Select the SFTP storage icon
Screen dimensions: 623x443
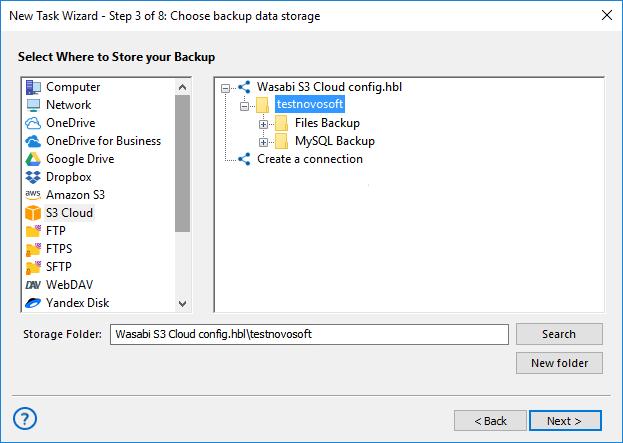click(x=33, y=267)
